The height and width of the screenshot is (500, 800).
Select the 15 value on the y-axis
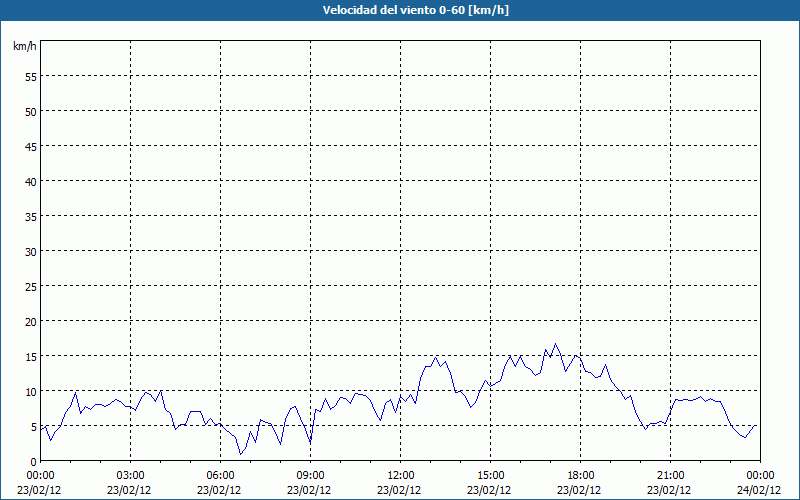point(31,356)
